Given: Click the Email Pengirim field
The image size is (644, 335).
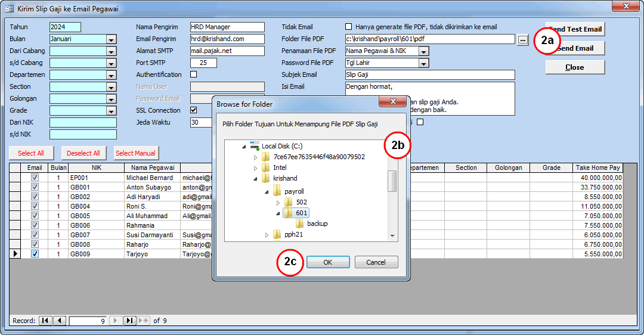Looking at the screenshot, I should (227, 39).
